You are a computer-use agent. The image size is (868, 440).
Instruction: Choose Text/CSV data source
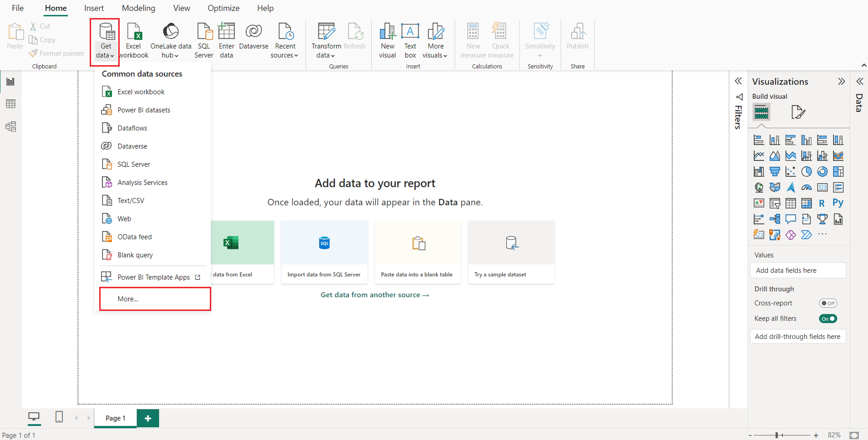click(x=153, y=201)
